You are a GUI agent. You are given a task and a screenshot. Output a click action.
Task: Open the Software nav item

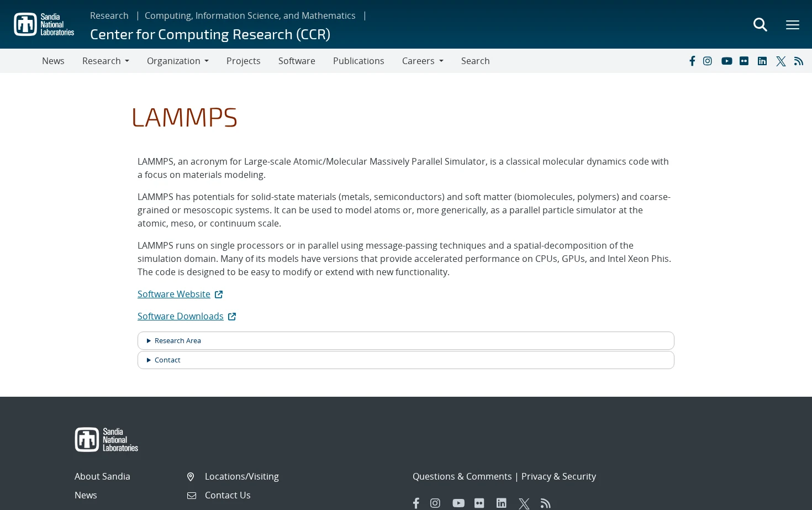tap(297, 61)
